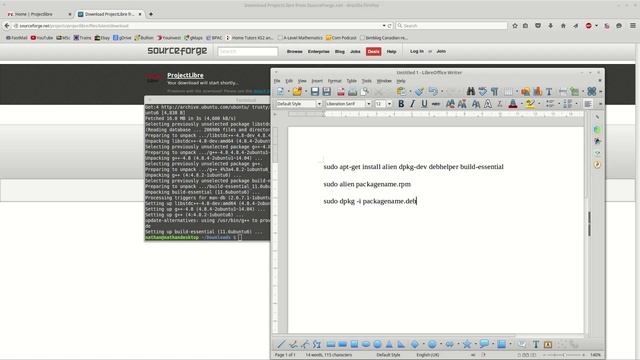
Task: Open the Font Color dropdown arrow
Action: point(521,104)
